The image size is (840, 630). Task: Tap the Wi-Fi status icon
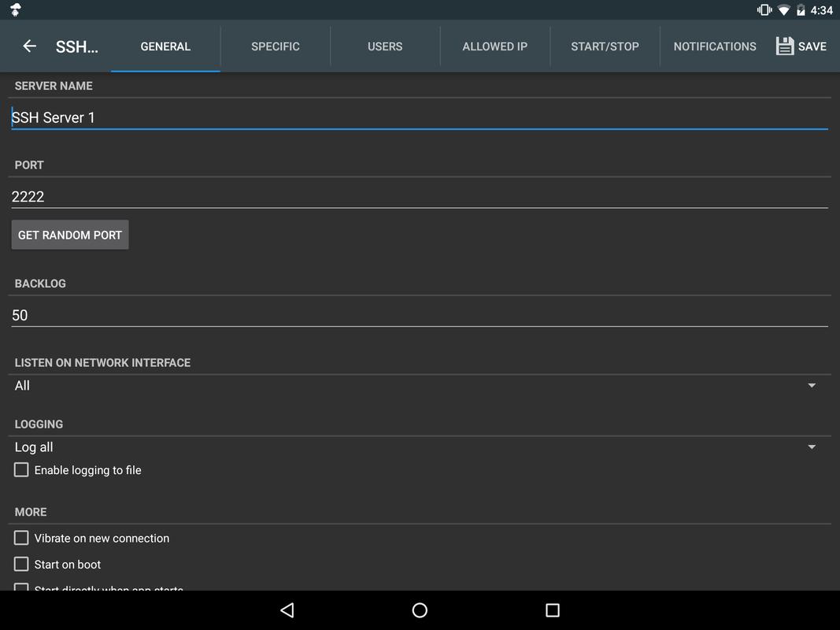point(784,10)
